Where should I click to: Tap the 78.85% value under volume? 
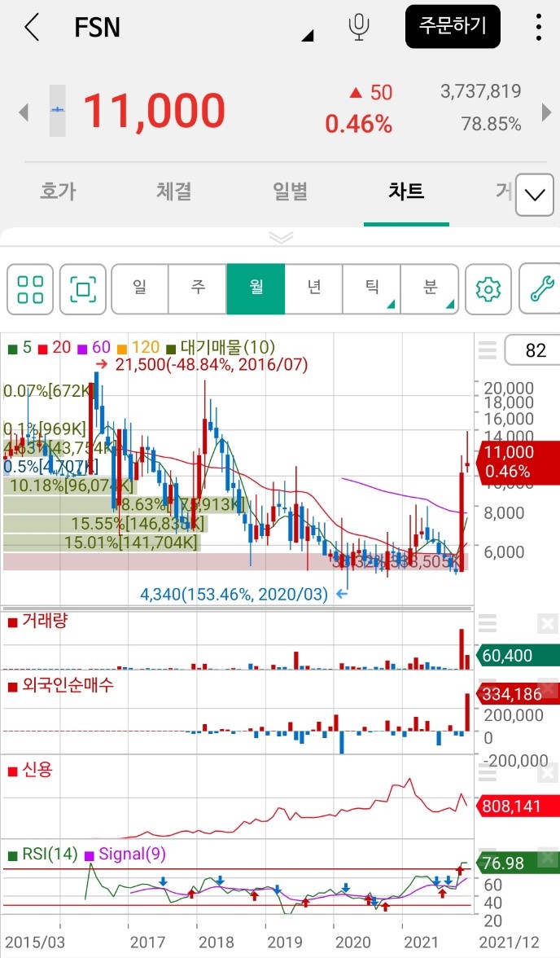tap(491, 124)
